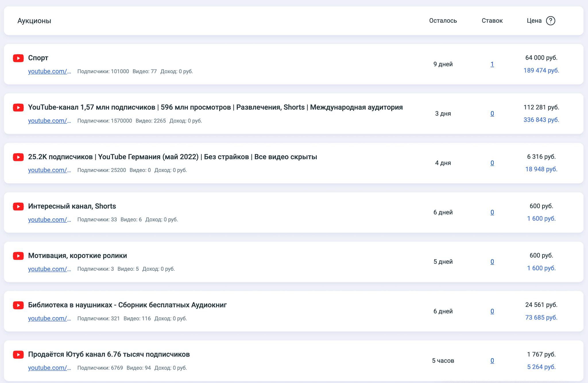Click the bid count 0 for Библиотека в наушниках
Screen dimensions: 588x383
[492, 311]
